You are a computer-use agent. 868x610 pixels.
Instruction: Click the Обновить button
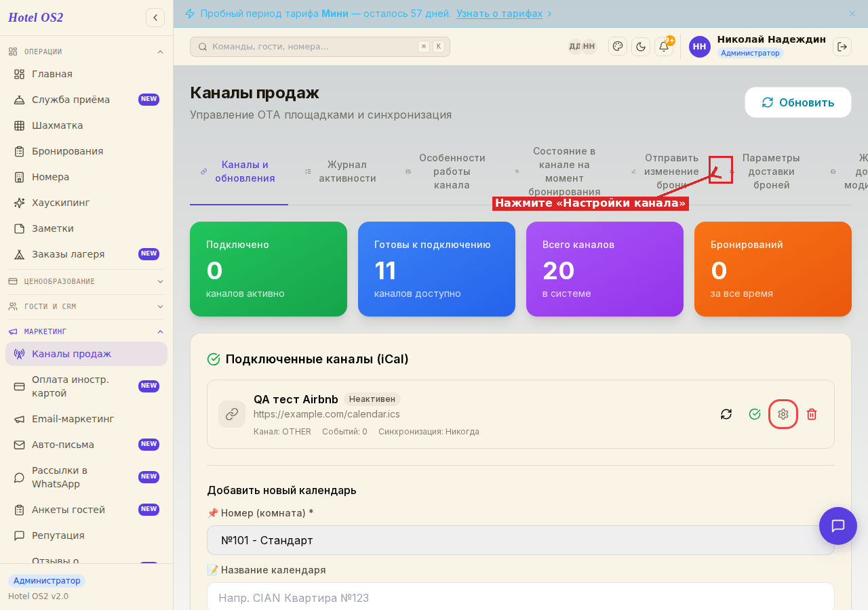pyautogui.click(x=798, y=102)
